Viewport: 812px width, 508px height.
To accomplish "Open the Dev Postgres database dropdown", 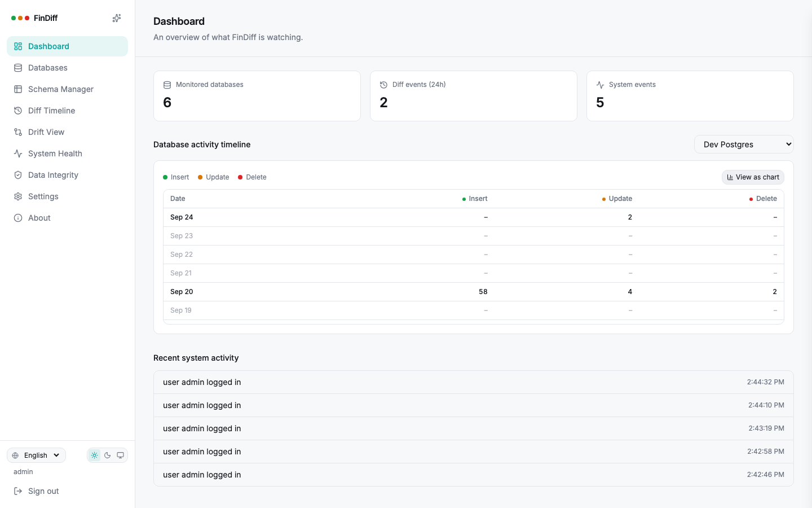I will pos(744,144).
